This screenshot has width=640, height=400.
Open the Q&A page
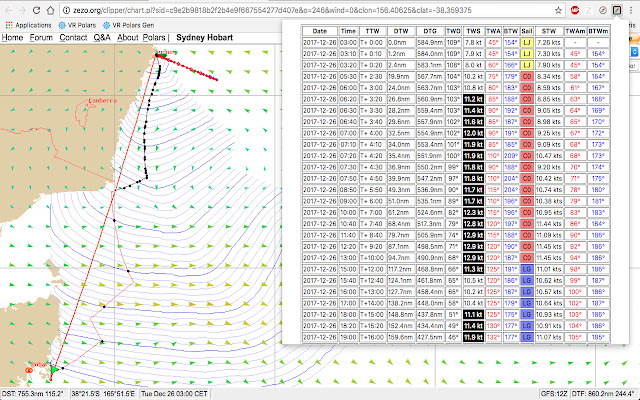102,37
